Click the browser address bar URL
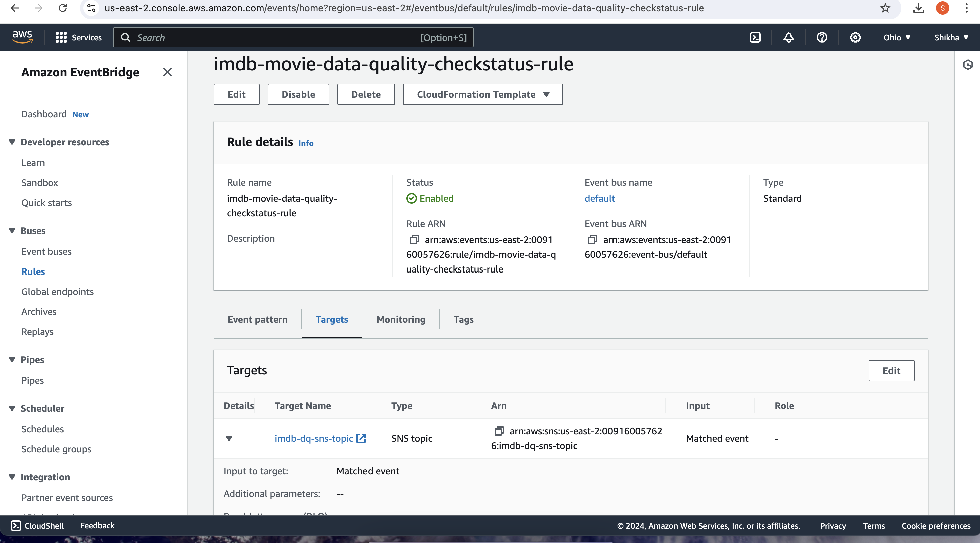 (x=404, y=8)
